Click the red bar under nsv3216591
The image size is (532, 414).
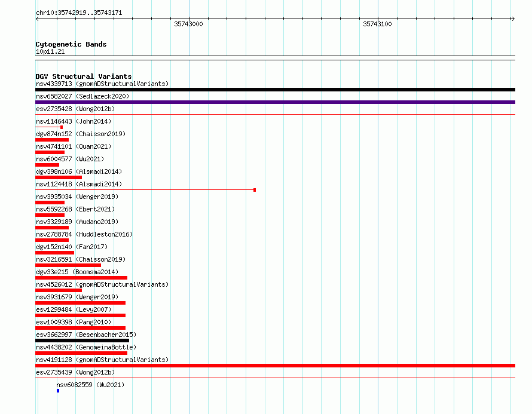[68, 265]
